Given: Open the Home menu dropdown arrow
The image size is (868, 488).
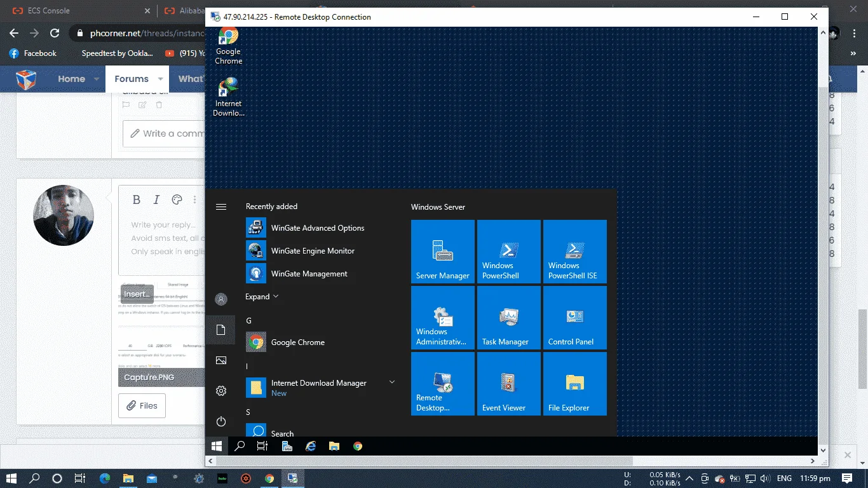Looking at the screenshot, I should (97, 79).
